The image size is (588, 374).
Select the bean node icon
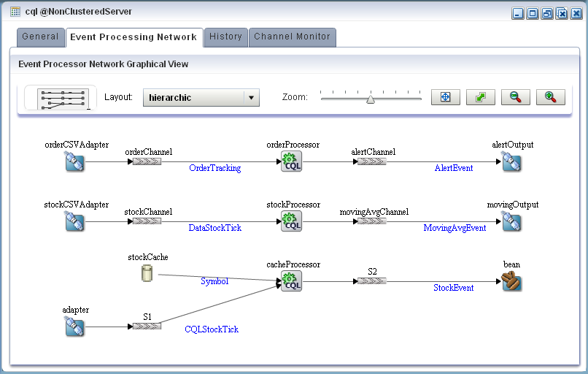point(511,282)
